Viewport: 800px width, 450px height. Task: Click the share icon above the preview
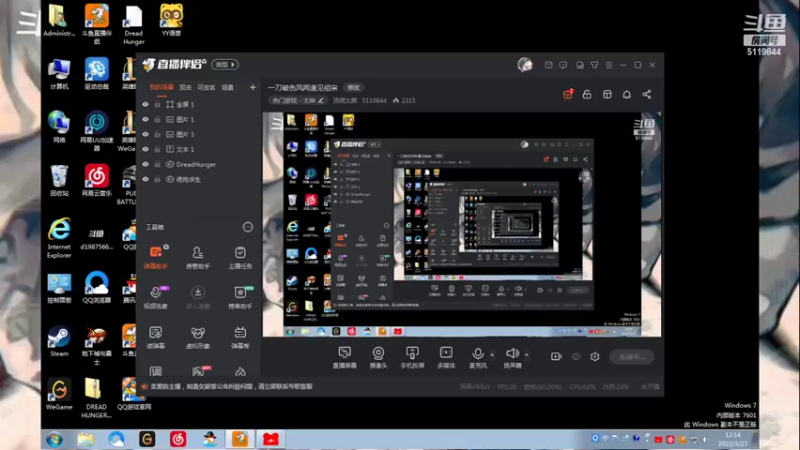pos(646,94)
